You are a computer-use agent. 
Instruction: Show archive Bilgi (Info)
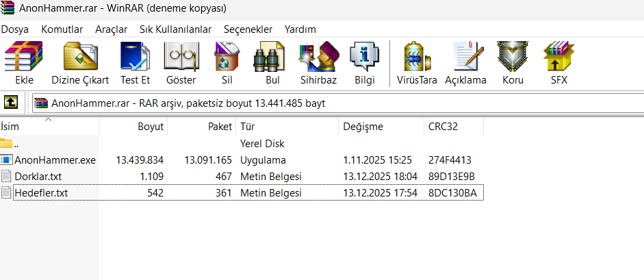pyautogui.click(x=365, y=56)
